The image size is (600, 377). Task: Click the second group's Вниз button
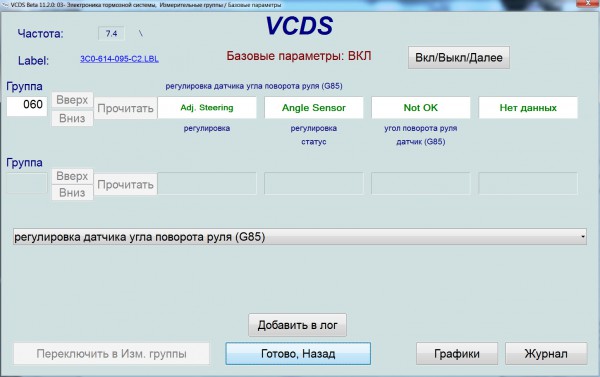(72, 193)
